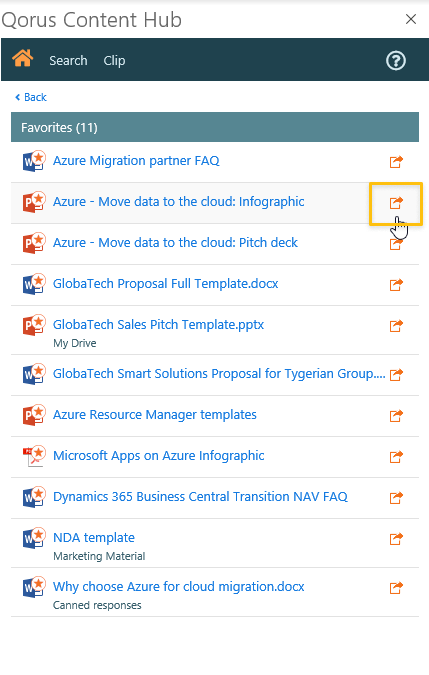This screenshot has height=675, width=429.
Task: Go to the orange Home icon
Action: (22, 58)
